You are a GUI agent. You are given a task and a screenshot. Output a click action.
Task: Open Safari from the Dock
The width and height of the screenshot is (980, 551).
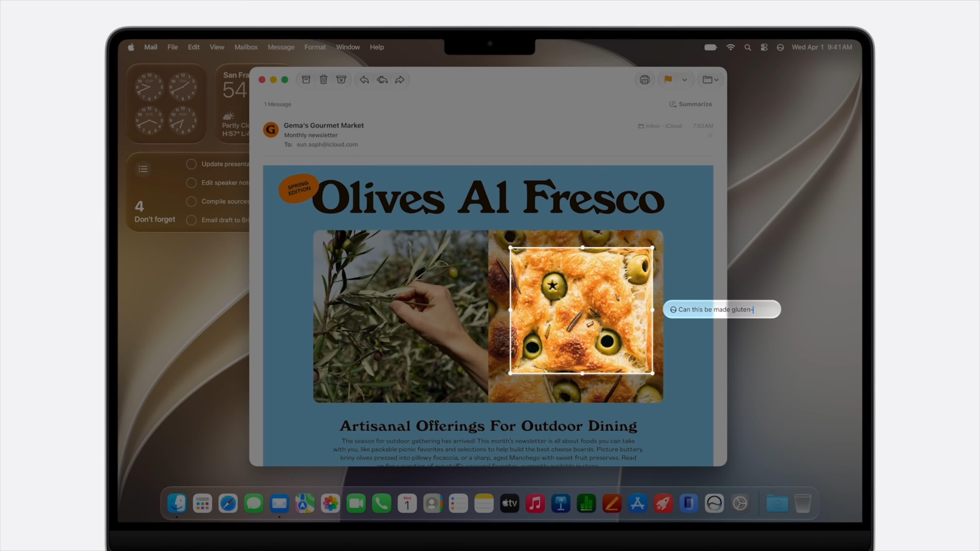pyautogui.click(x=228, y=503)
